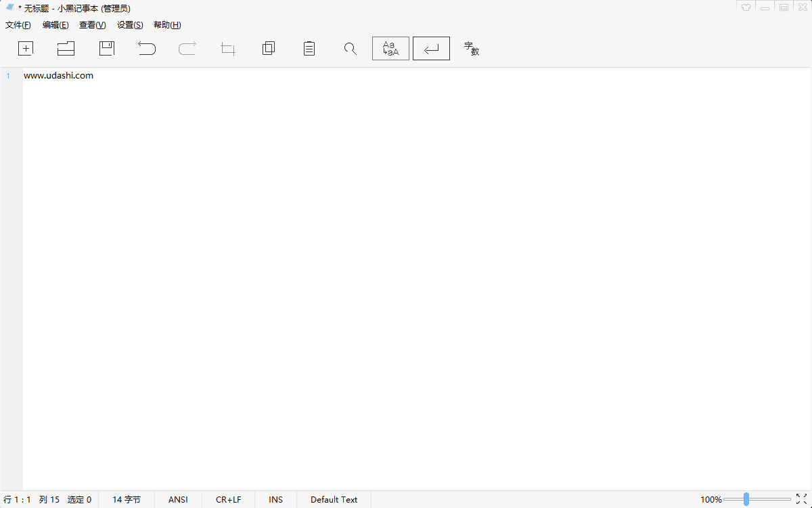This screenshot has height=508, width=812.
Task: Click the New file icon
Action: point(26,49)
